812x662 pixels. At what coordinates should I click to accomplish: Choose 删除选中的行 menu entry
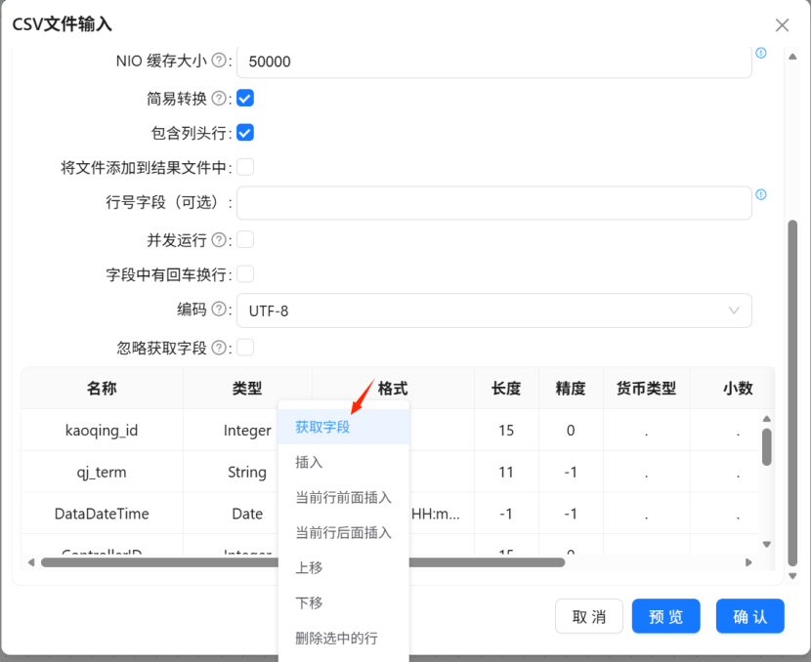tap(344, 638)
